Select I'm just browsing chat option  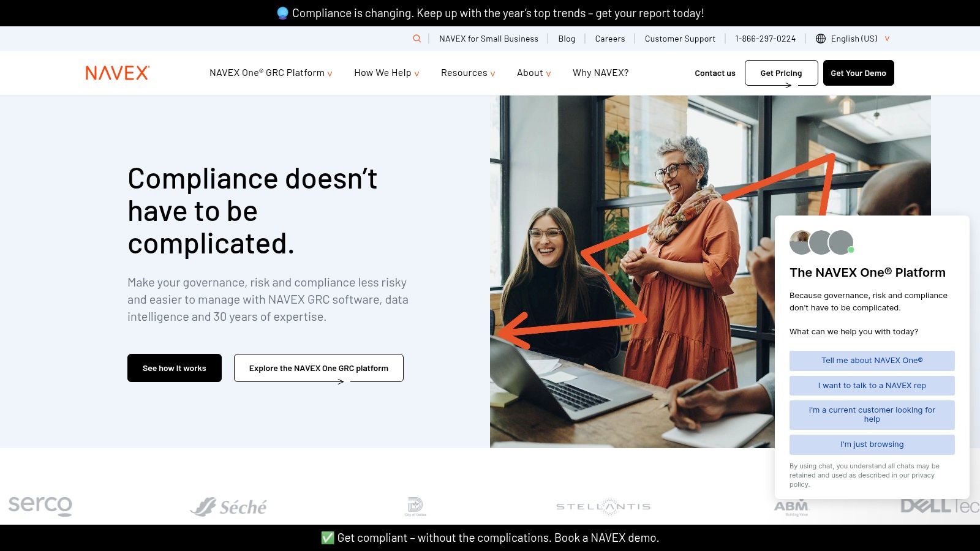(872, 444)
